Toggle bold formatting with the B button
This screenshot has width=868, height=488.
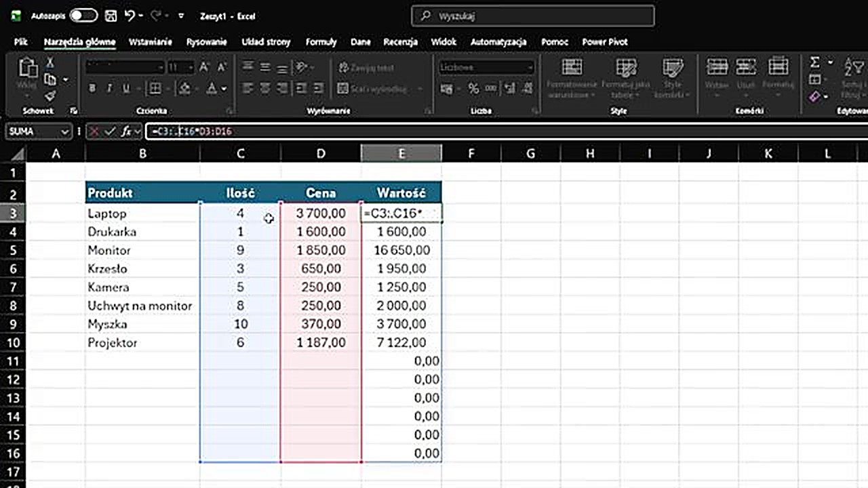[x=92, y=89]
